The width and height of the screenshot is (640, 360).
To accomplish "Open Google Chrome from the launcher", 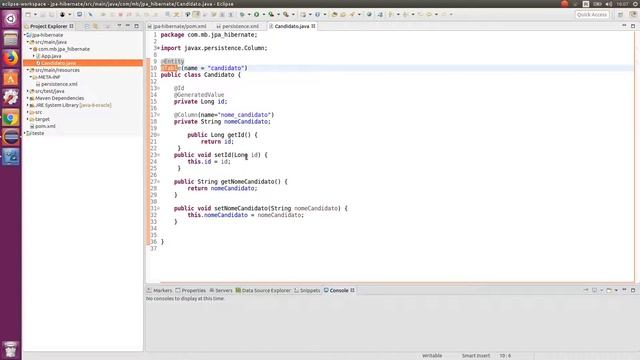I will (11, 118).
